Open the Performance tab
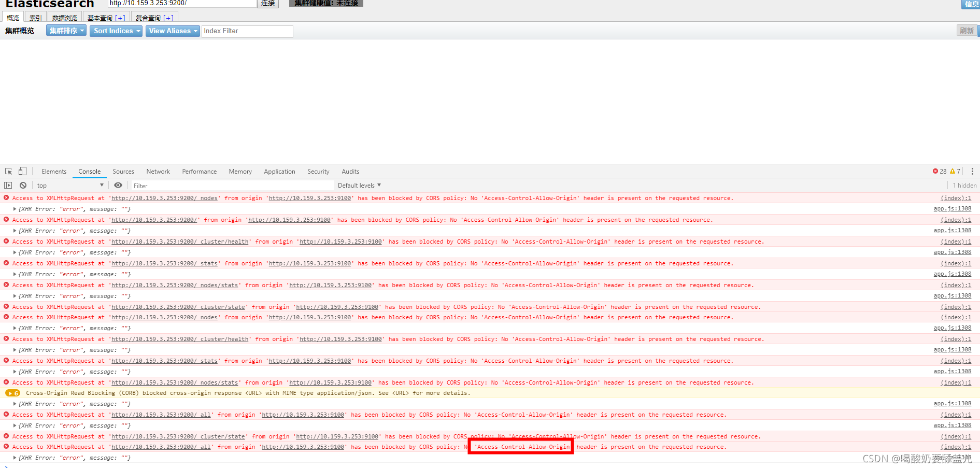The width and height of the screenshot is (980, 468). 200,172
